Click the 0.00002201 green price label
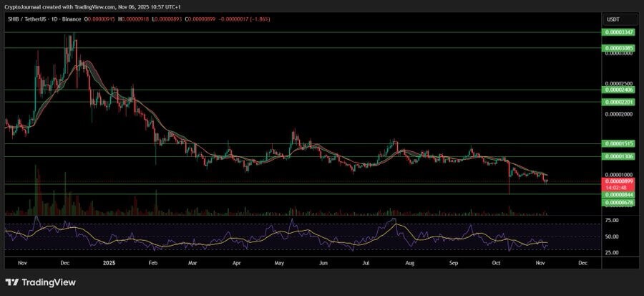This screenshot has height=296, width=644. point(617,102)
